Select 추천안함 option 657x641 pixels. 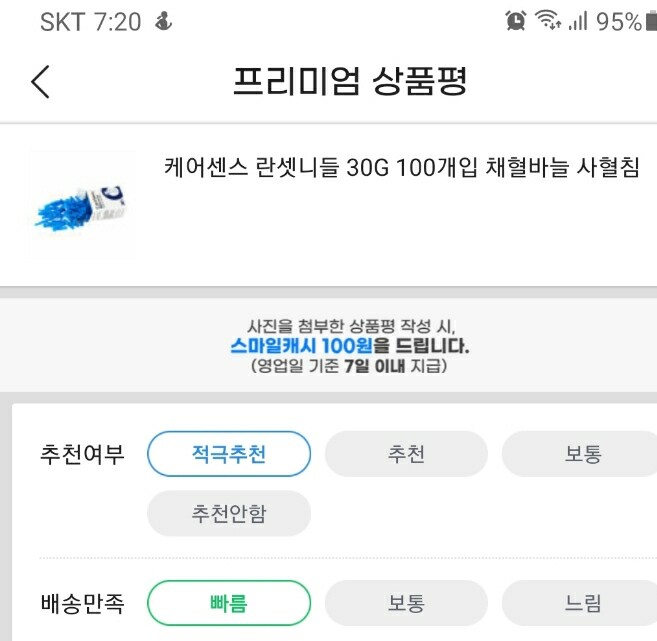(x=229, y=513)
